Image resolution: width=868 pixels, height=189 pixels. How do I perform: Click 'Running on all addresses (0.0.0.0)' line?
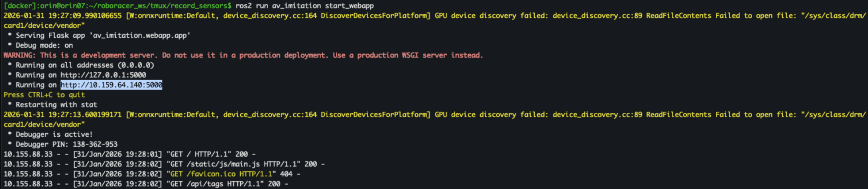[x=84, y=65]
